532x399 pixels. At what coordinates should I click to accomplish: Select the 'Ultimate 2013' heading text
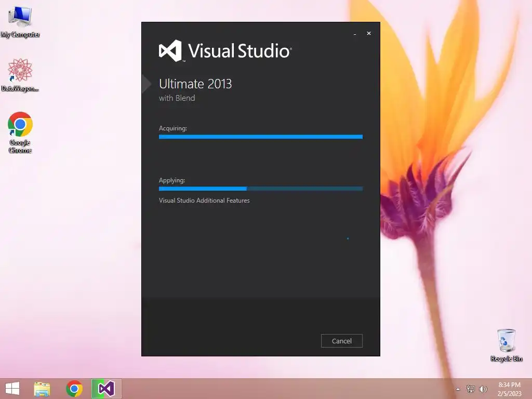[x=195, y=84]
